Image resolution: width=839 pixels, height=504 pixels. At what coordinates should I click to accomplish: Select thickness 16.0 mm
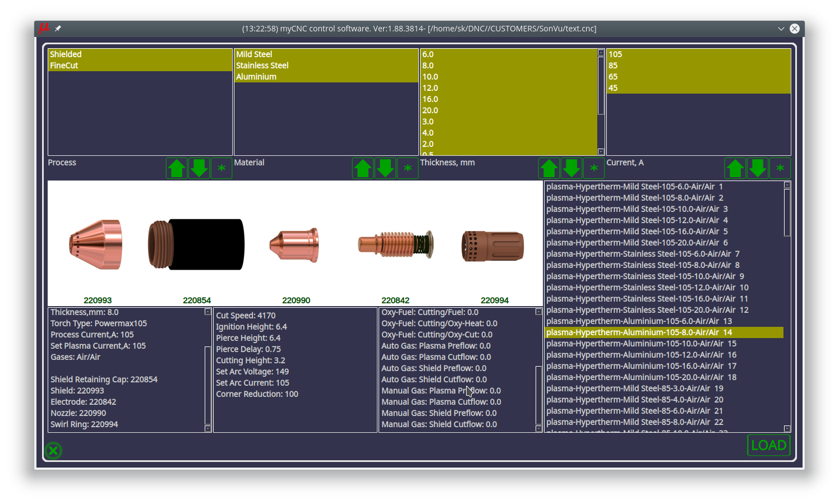509,99
